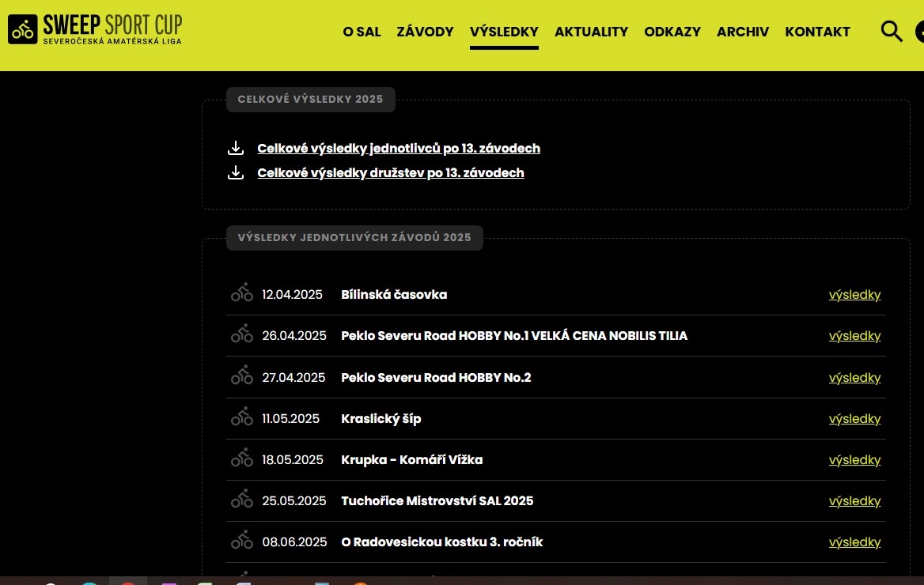The height and width of the screenshot is (585, 924).
Task: Open the ARCHIV menu item
Action: [x=742, y=32]
